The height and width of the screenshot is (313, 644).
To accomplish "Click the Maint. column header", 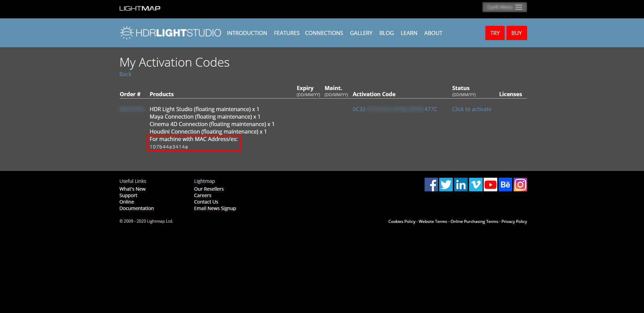I will (333, 88).
